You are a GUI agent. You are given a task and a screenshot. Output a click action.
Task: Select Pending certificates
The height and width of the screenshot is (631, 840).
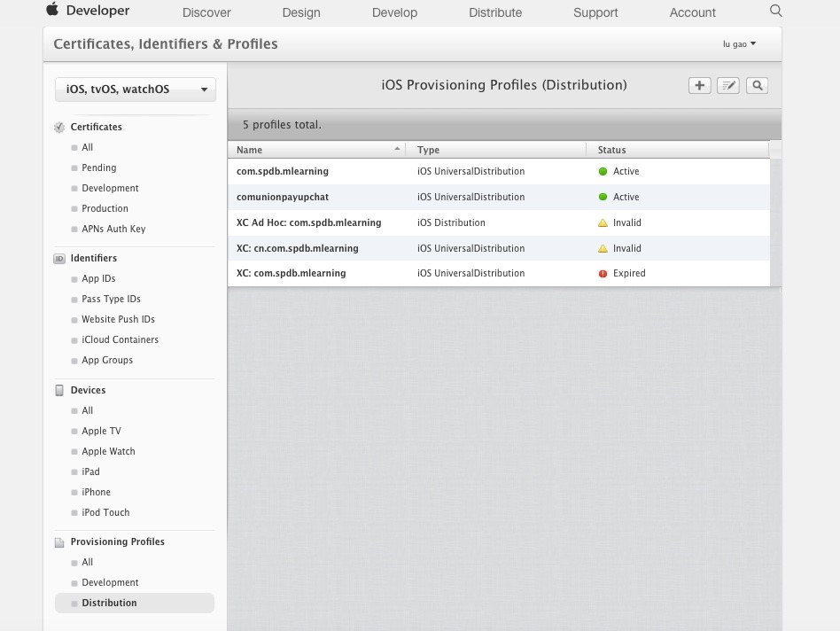98,167
